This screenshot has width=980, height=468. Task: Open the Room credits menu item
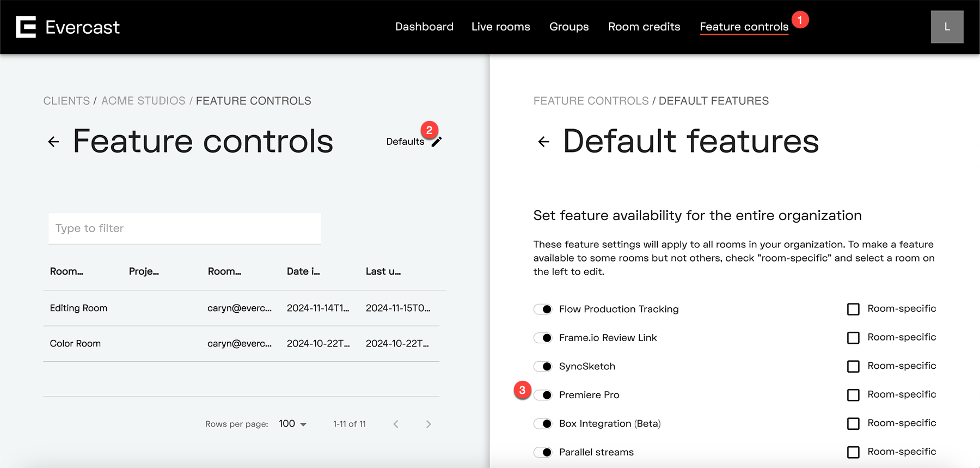click(x=644, y=27)
